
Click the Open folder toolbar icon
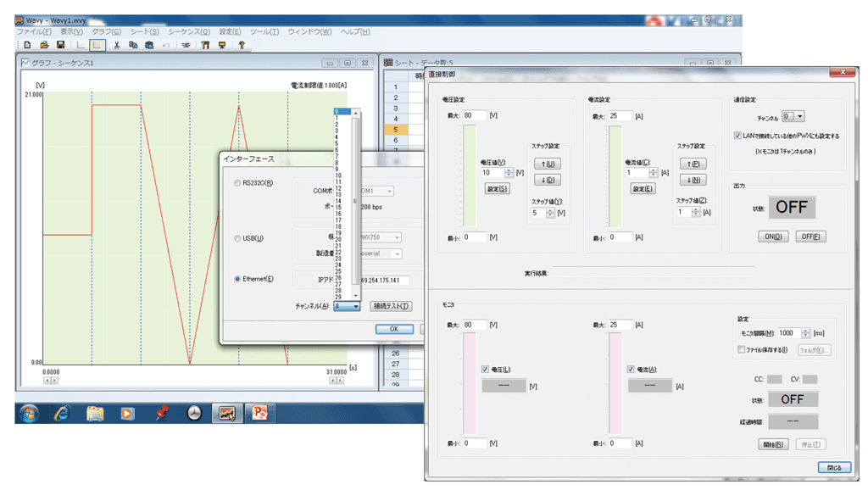click(x=44, y=45)
